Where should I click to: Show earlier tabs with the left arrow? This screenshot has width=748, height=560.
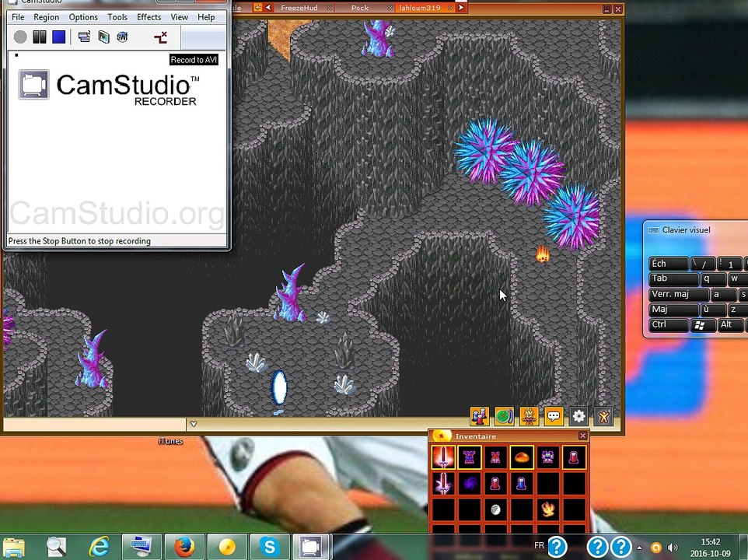268,7
